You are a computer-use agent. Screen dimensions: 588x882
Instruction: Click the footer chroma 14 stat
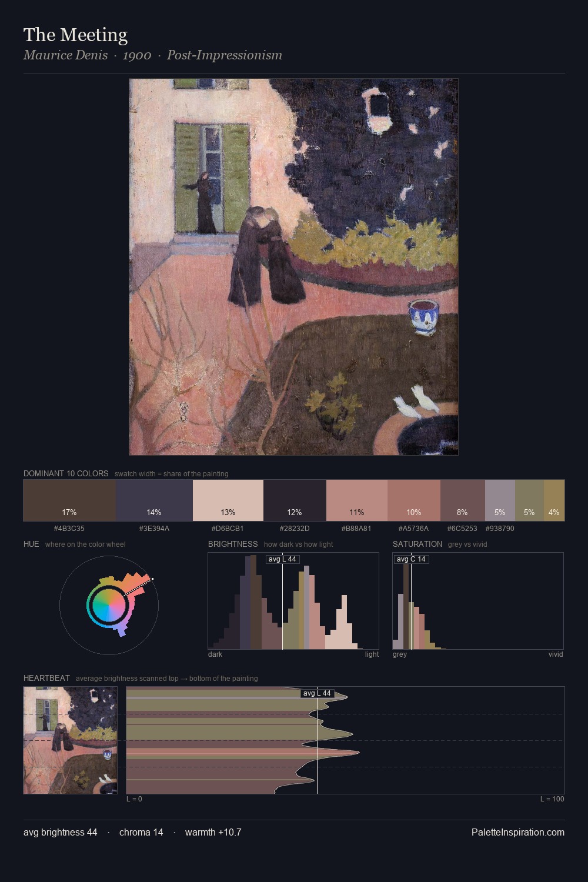[x=141, y=832]
